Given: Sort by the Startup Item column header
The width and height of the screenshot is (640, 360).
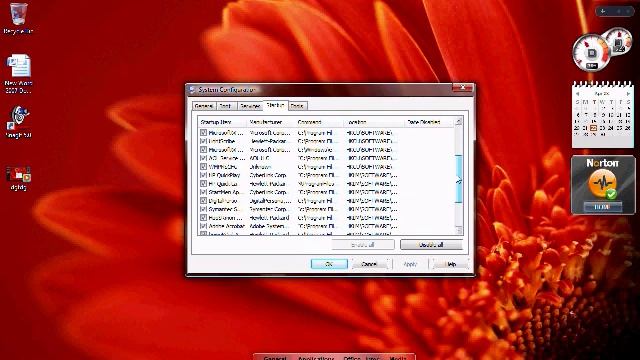Looking at the screenshot, I should (x=222, y=122).
